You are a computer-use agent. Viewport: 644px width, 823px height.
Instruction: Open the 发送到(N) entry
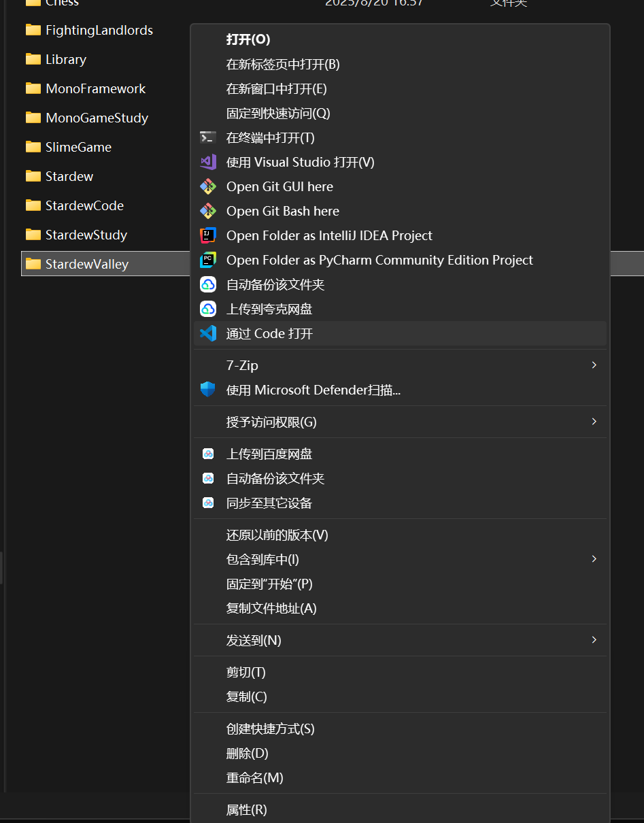[400, 640]
